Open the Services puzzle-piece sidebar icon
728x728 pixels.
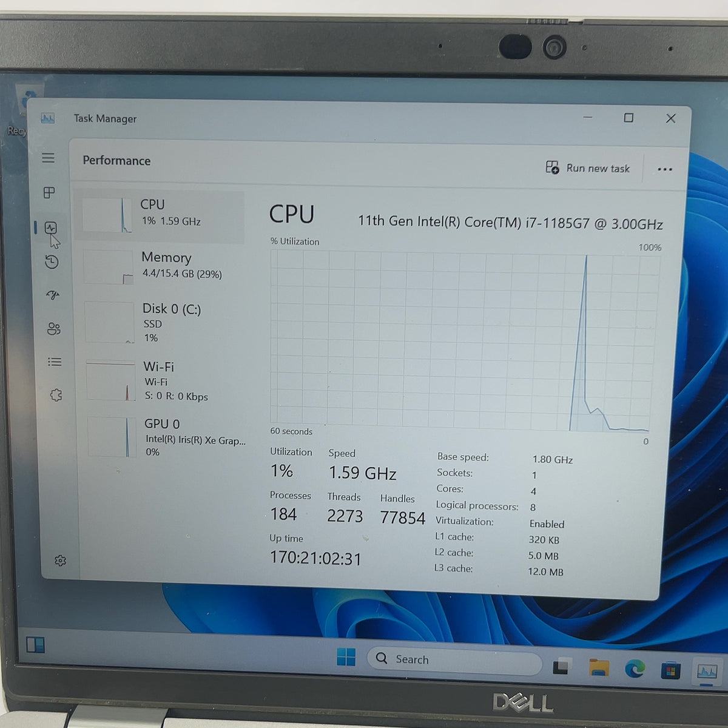[56, 396]
